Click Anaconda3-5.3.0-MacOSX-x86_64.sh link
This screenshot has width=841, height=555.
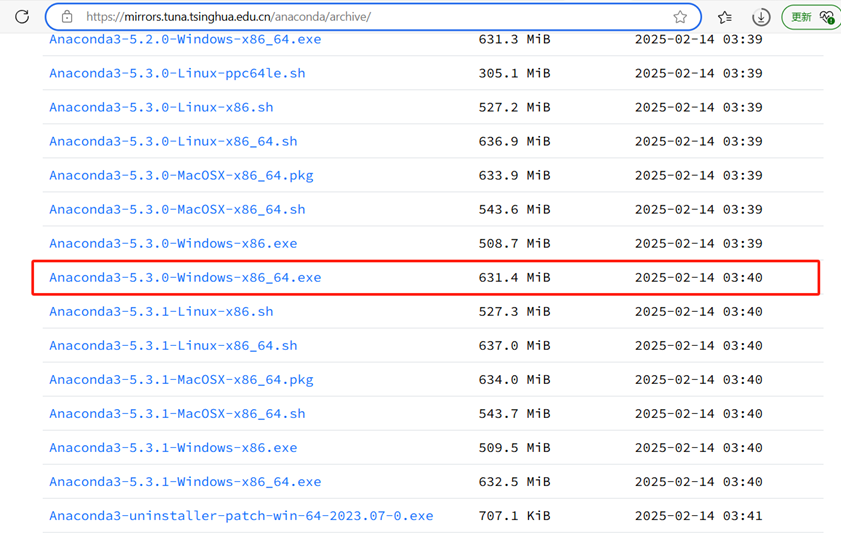click(177, 209)
